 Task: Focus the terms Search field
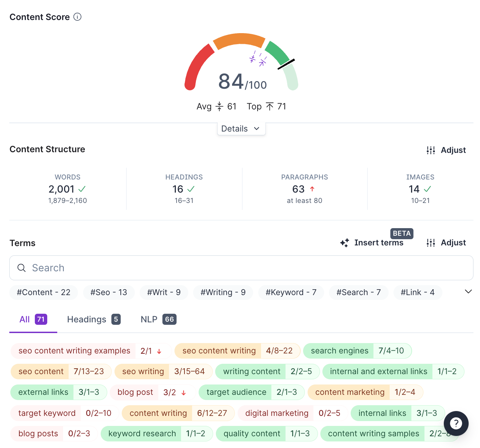(241, 268)
